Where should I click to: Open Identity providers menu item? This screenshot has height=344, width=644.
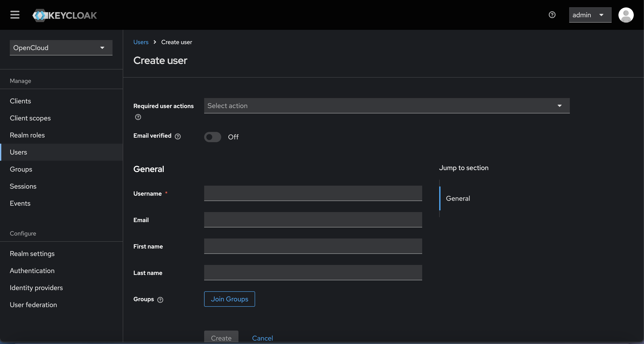tap(36, 288)
